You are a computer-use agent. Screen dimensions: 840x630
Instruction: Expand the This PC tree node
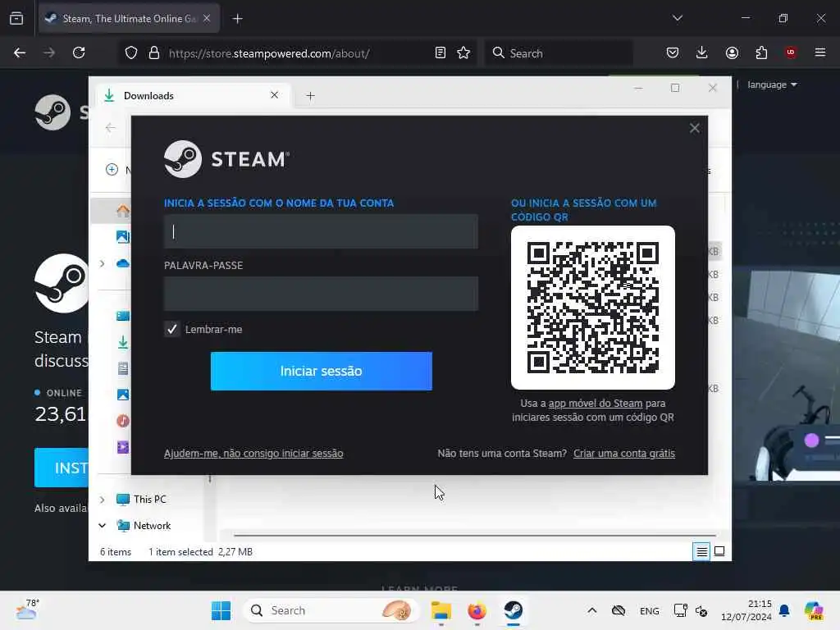click(x=103, y=500)
